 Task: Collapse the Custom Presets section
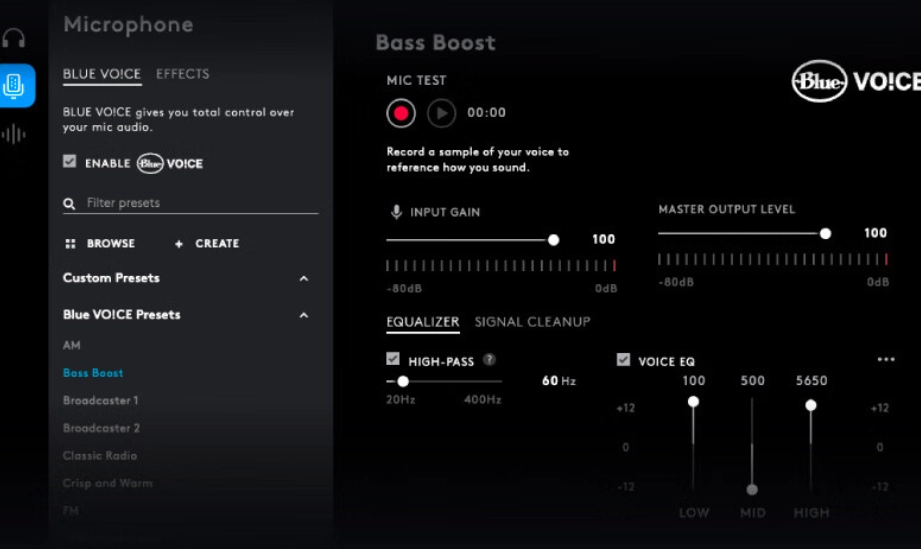tap(304, 278)
